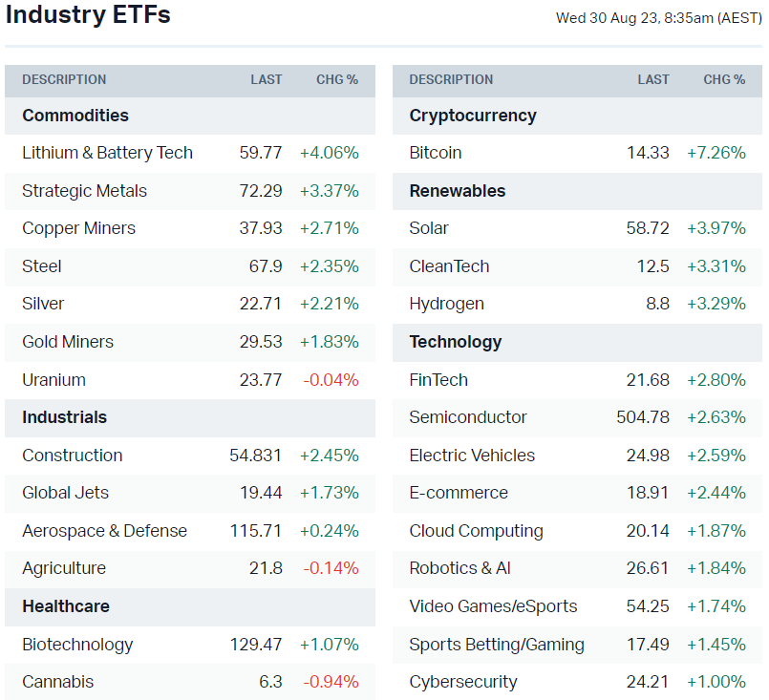Select the Bitcoin ETF row
This screenshot has width=769, height=700.
pos(435,153)
